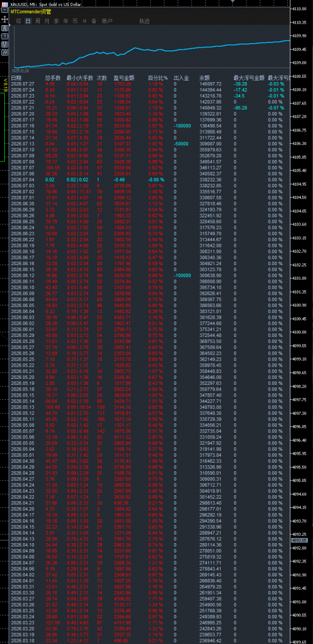Click the 盈亏金额 column header
Screen dimensions: 313x644
coord(124,78)
